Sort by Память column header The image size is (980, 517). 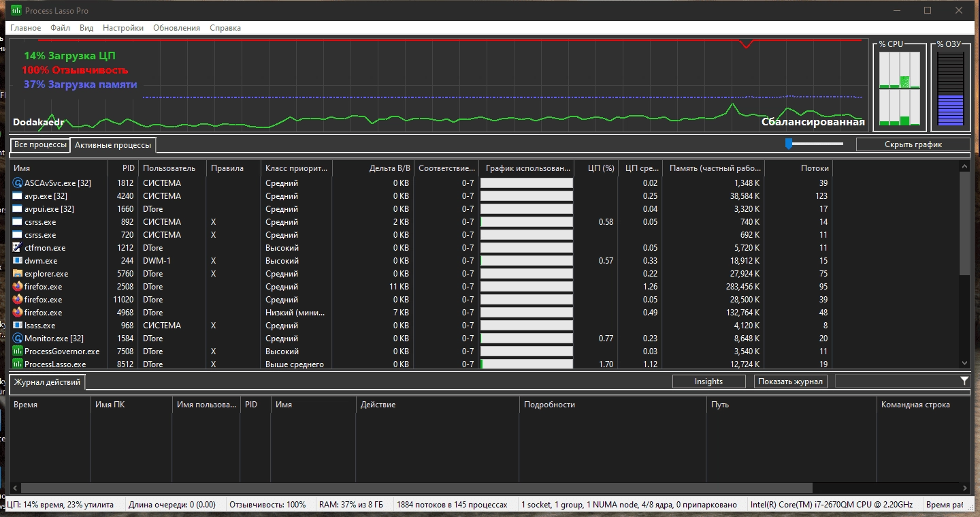coord(713,168)
